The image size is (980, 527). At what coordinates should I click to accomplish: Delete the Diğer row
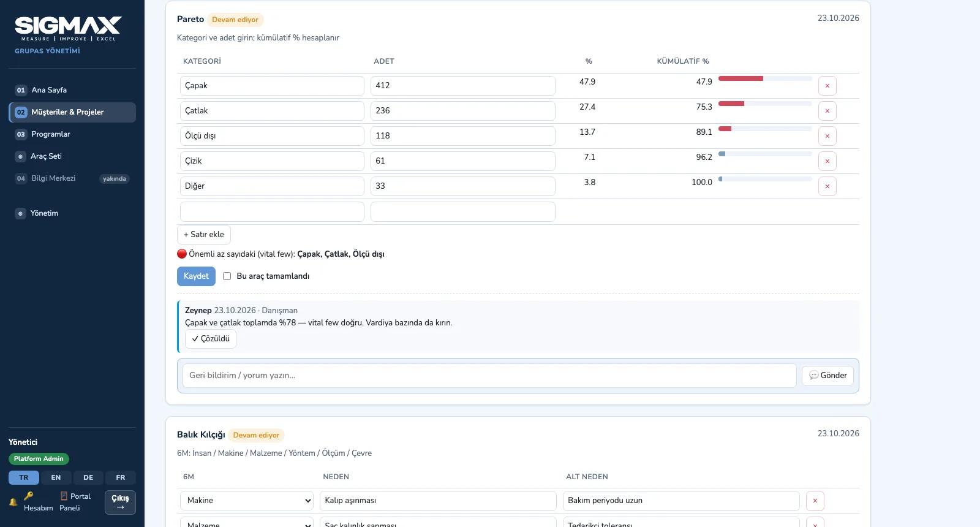[x=827, y=186]
